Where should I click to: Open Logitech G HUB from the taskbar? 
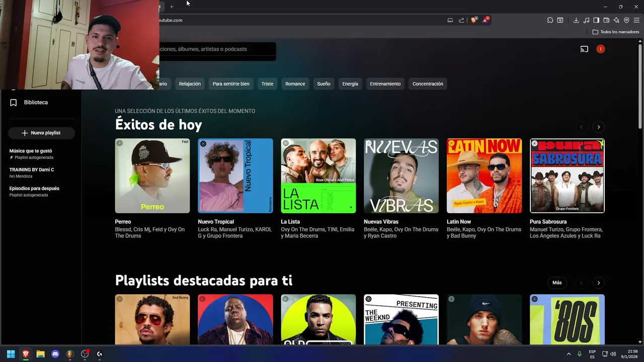coord(100,354)
